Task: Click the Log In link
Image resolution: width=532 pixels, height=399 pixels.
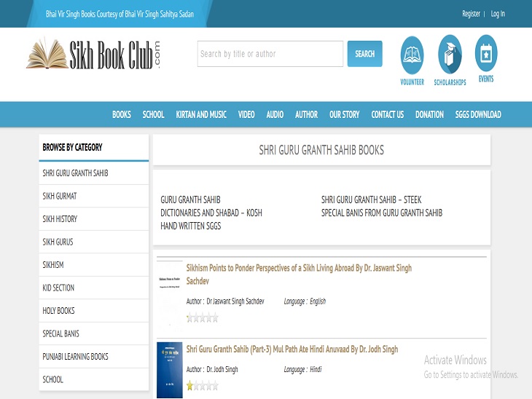Action: 498,14
